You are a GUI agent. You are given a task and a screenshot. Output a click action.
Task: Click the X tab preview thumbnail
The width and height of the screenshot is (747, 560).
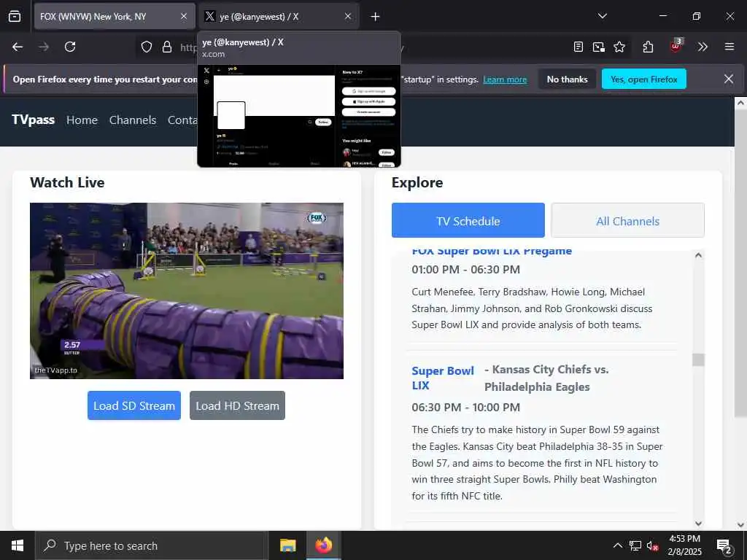click(298, 115)
